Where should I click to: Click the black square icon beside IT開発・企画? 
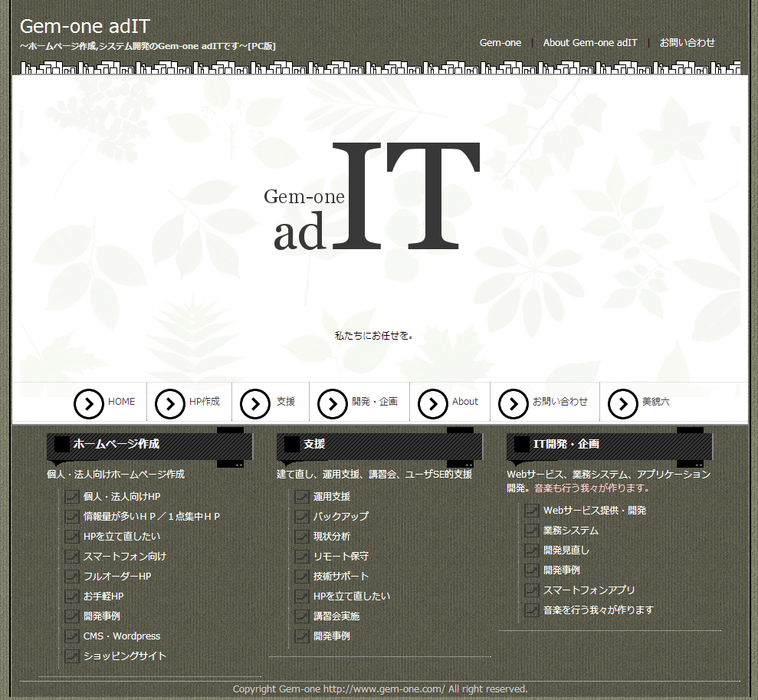pyautogui.click(x=522, y=445)
